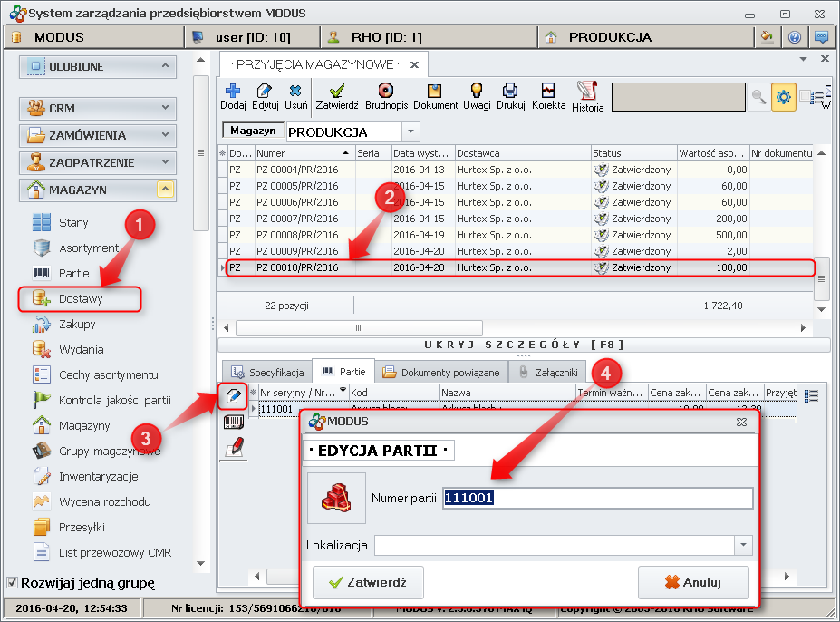This screenshot has height=622, width=840.
Task: Click the RHO ID 1 header button
Action: [x=430, y=37]
